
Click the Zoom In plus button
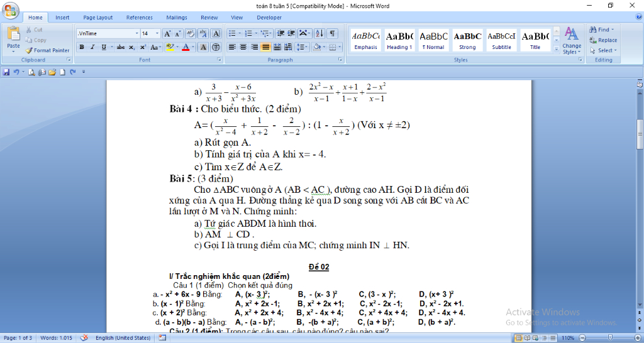639,338
